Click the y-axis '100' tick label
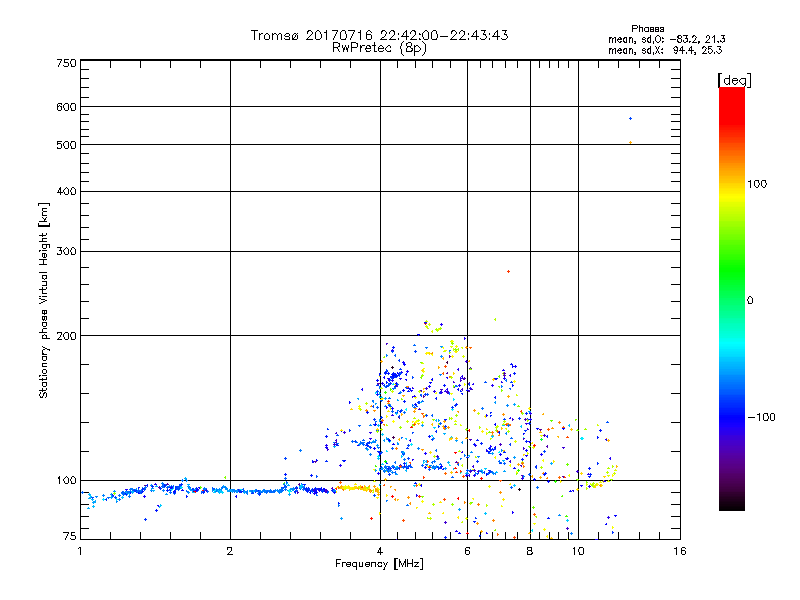This screenshot has height=600, width=800. (66, 480)
